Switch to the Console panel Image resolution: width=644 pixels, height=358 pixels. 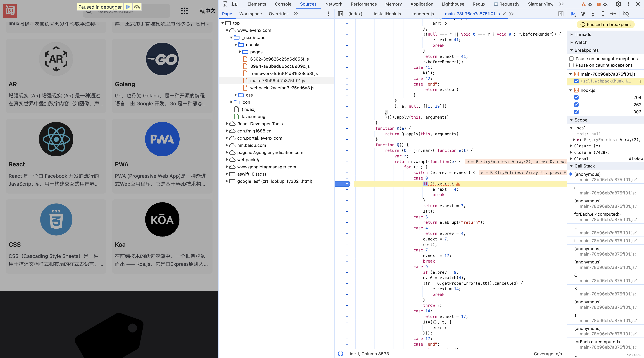283,4
